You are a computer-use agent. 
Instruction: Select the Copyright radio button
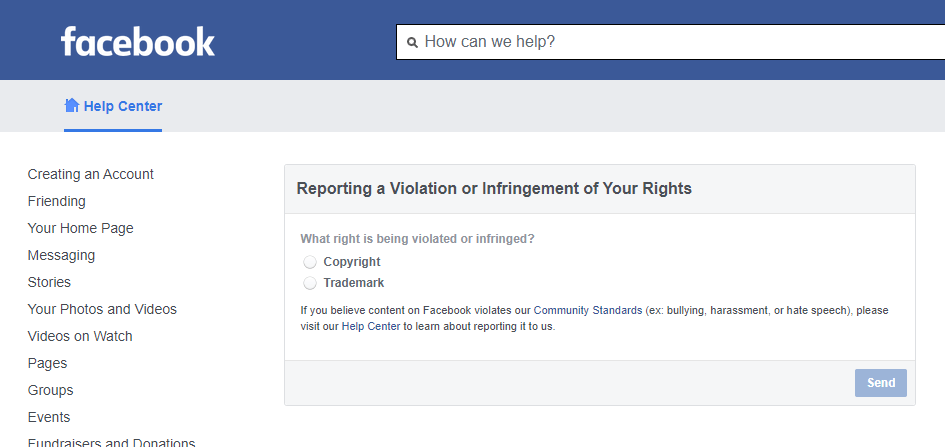310,262
